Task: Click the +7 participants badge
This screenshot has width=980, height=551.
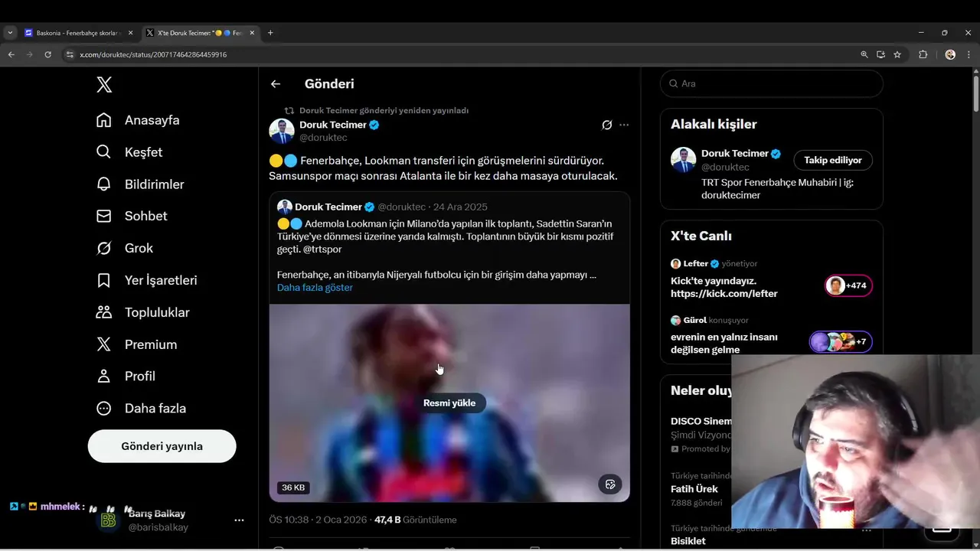Action: 841,342
